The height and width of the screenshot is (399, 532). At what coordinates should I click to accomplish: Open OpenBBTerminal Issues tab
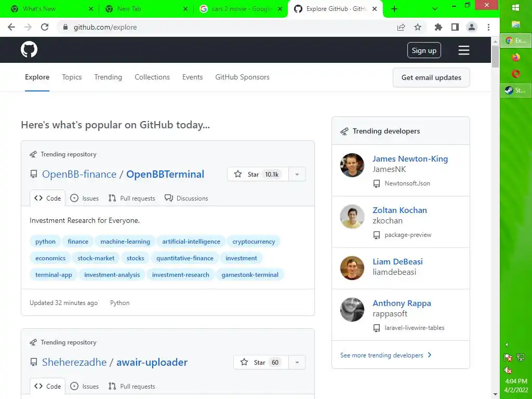point(85,198)
